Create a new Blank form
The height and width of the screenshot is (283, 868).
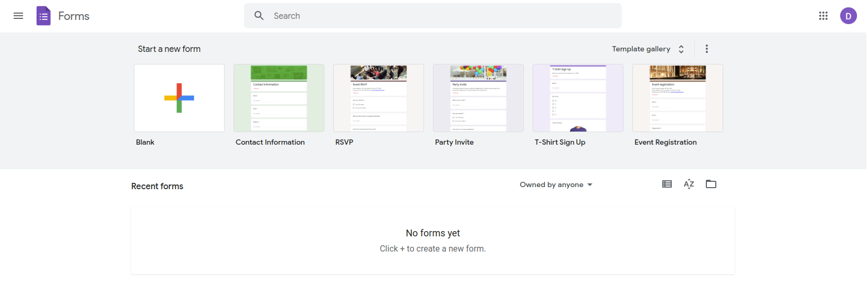(x=179, y=98)
